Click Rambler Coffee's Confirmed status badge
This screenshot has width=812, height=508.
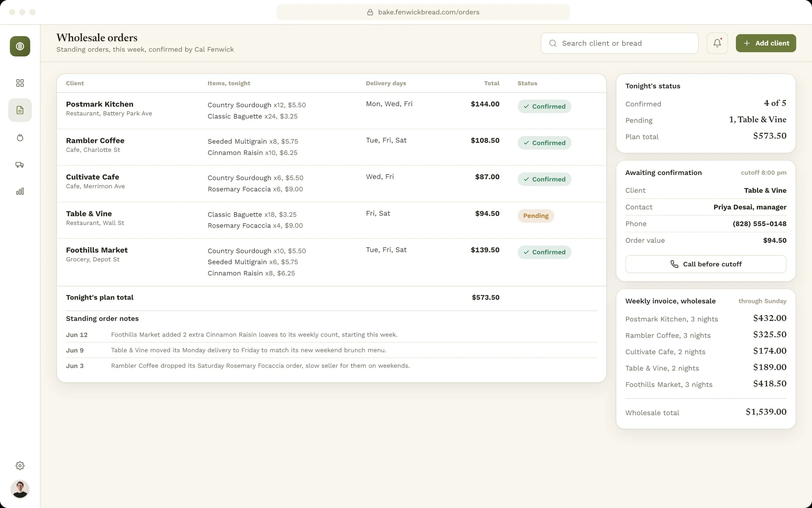(x=545, y=143)
